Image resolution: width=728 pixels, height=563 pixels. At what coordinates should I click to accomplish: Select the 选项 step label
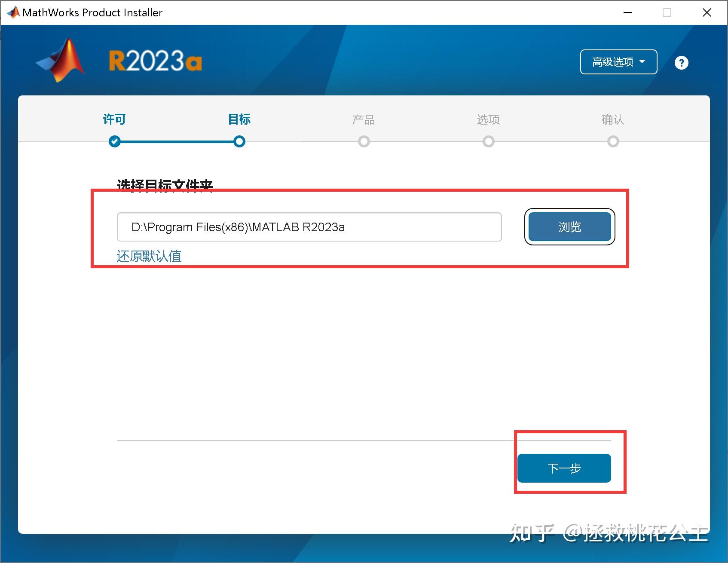coord(488,120)
